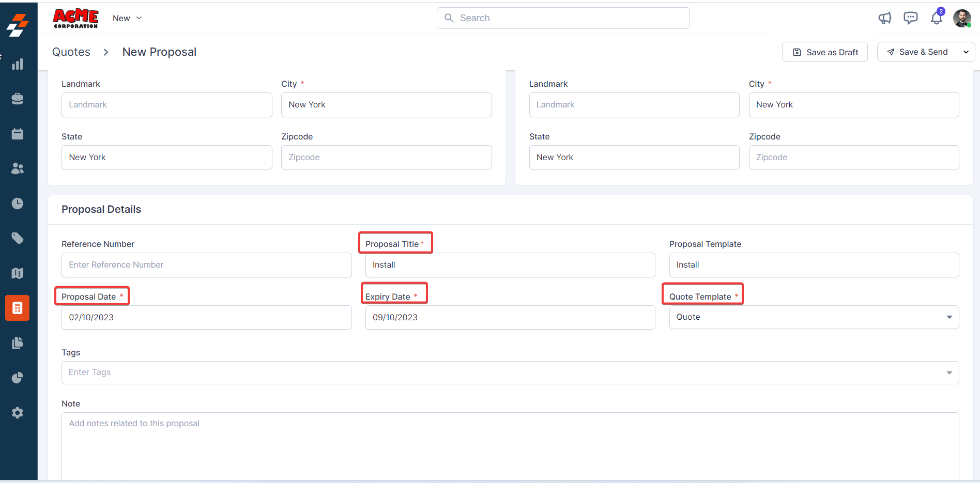Click Save as Draft button
Screen dimensions: 980x483
click(x=824, y=52)
